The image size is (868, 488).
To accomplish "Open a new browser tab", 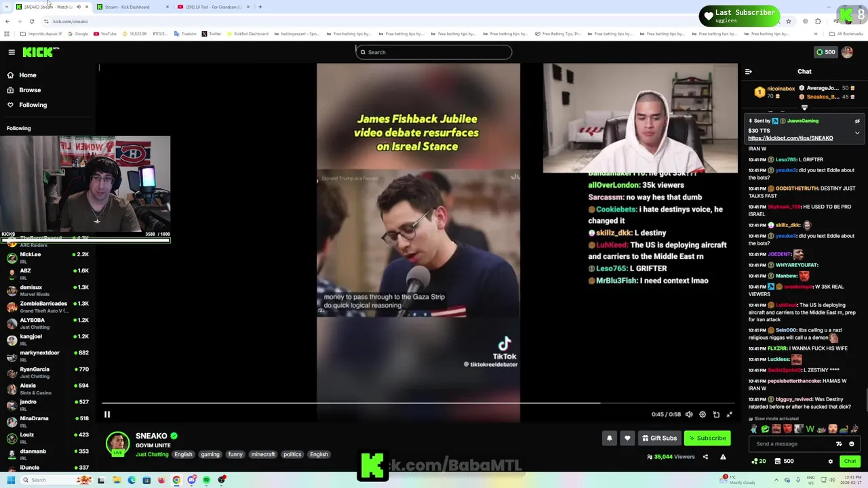I will click(x=260, y=7).
